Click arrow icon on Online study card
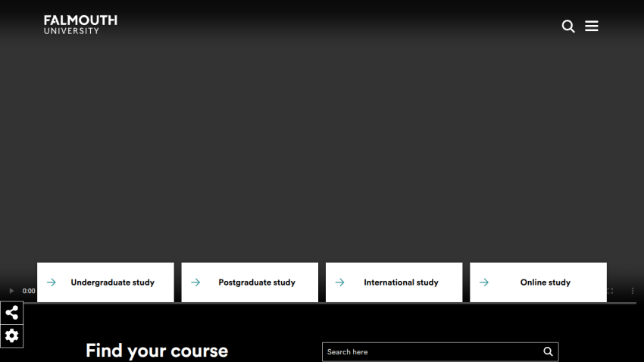 pos(484,282)
